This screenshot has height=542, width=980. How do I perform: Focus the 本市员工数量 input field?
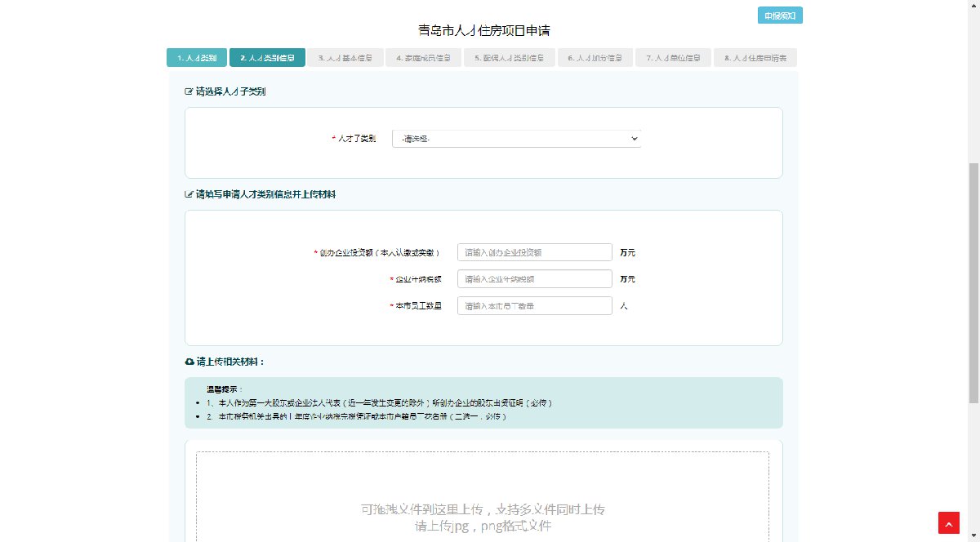tap(534, 306)
